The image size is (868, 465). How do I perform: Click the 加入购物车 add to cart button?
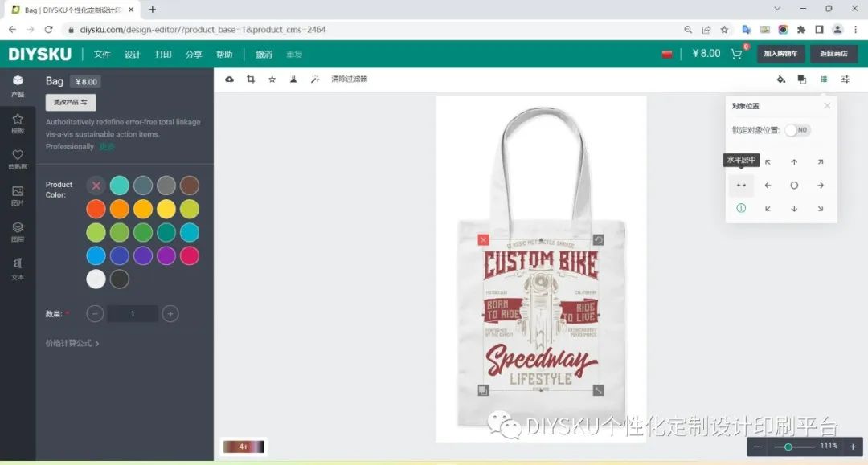(780, 54)
